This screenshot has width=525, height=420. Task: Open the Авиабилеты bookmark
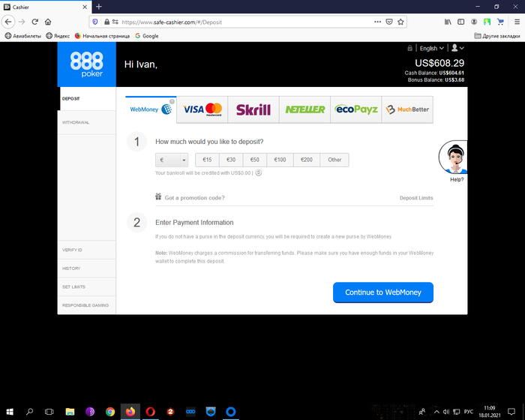pyautogui.click(x=23, y=36)
